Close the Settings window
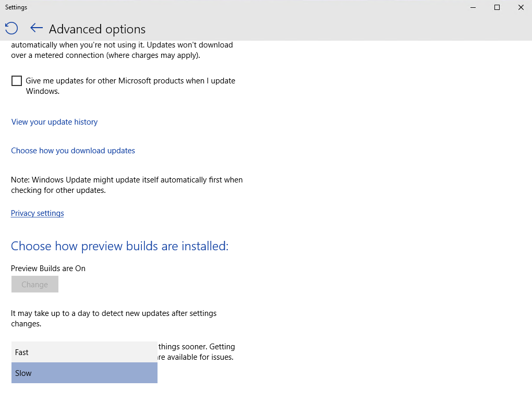 [521, 7]
